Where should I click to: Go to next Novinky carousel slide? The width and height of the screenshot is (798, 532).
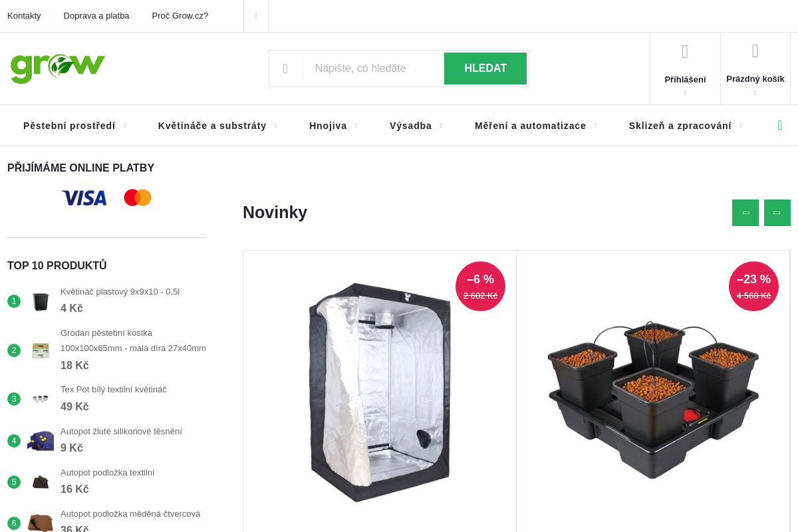[777, 213]
